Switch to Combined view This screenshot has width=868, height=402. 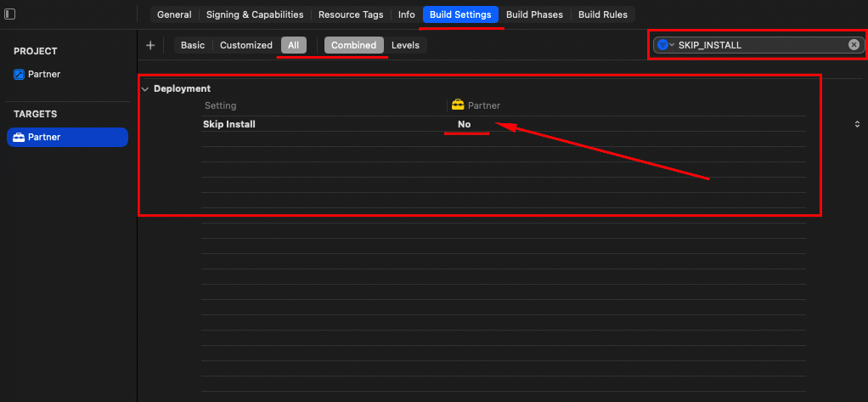click(353, 45)
